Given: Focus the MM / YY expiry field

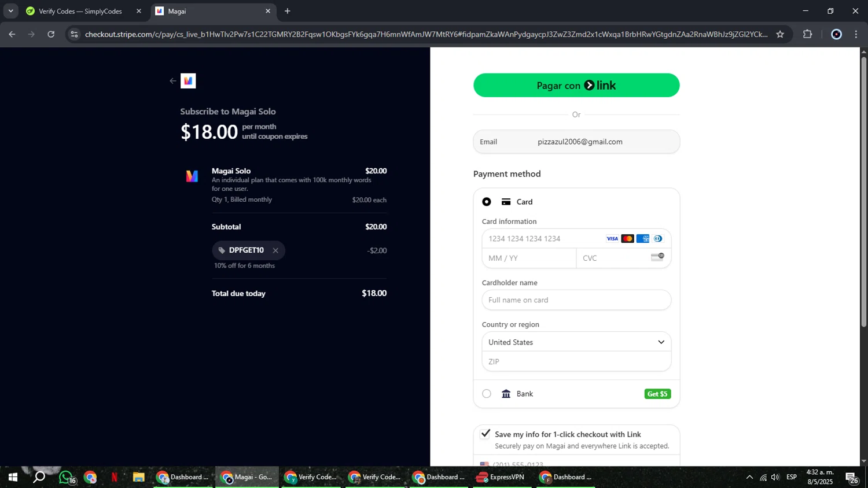Looking at the screenshot, I should click(529, 258).
